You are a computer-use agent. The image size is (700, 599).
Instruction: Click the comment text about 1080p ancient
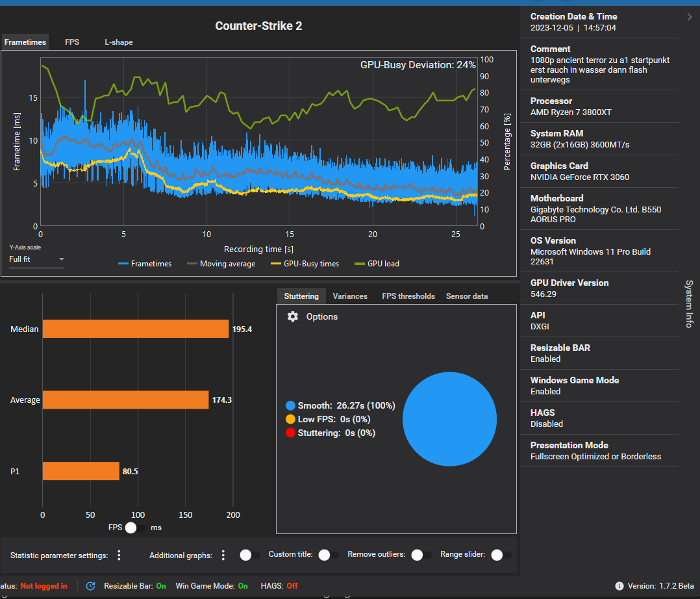[599, 70]
